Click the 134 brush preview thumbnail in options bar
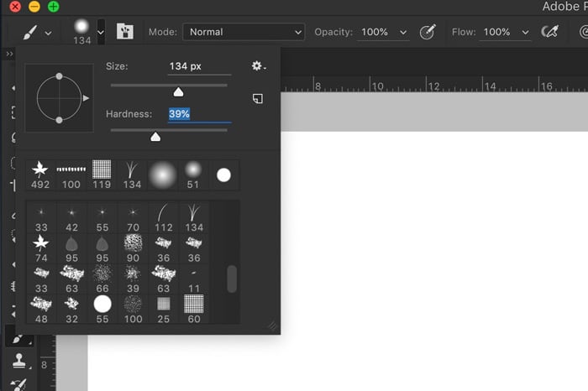Viewport: 588px width, 391px height. coord(81,32)
